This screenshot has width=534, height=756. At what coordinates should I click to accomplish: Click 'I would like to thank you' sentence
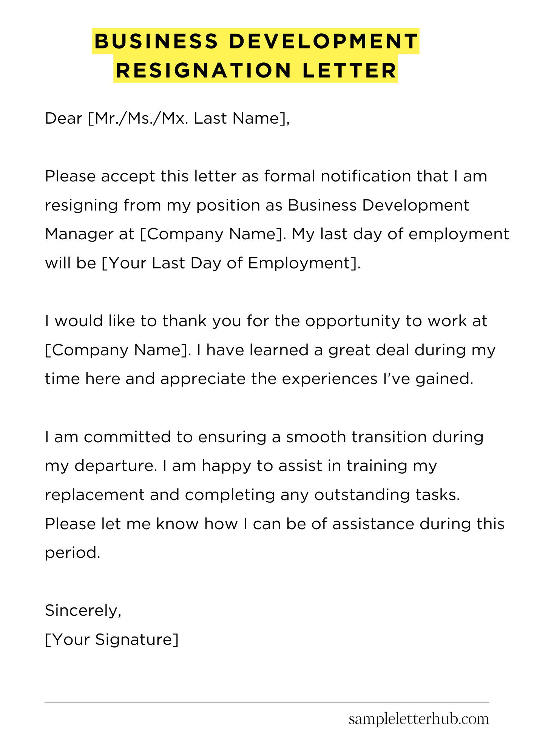pos(144,321)
